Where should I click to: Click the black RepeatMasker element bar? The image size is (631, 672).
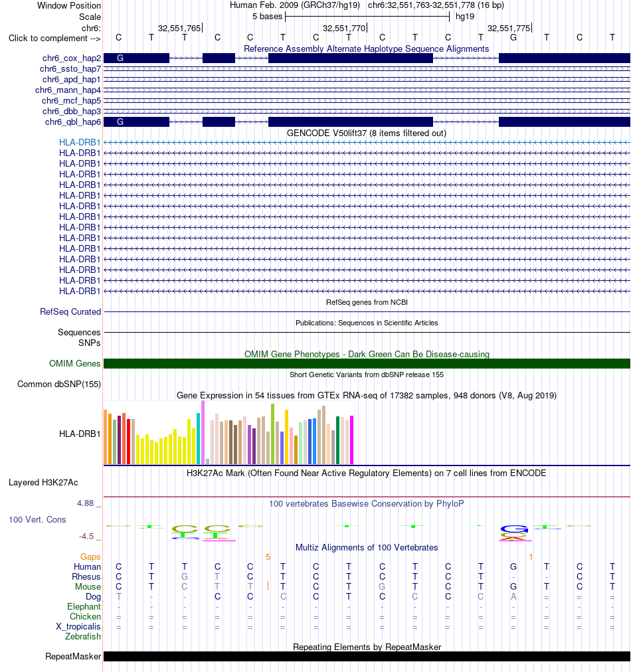(x=367, y=657)
